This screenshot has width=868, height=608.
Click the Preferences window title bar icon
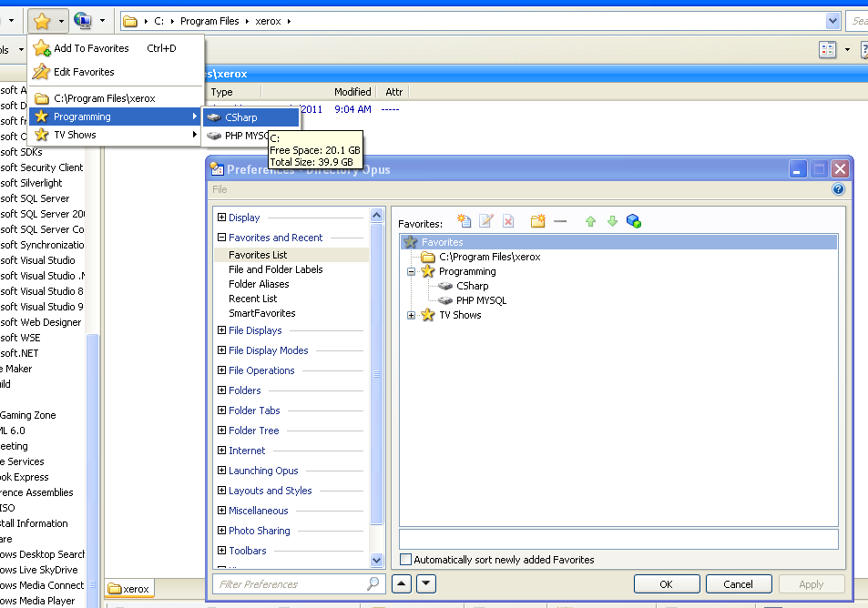[x=217, y=169]
